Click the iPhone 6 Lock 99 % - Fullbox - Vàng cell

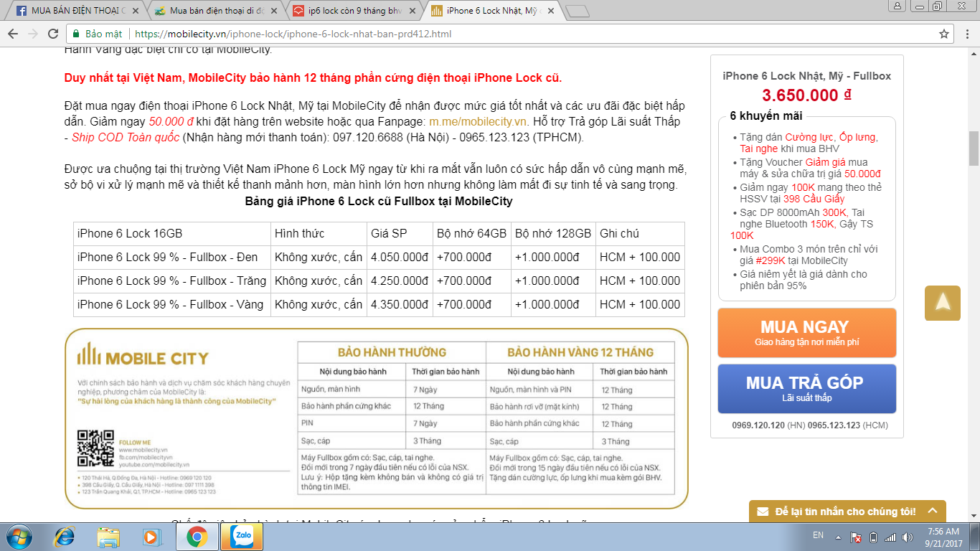[172, 304]
